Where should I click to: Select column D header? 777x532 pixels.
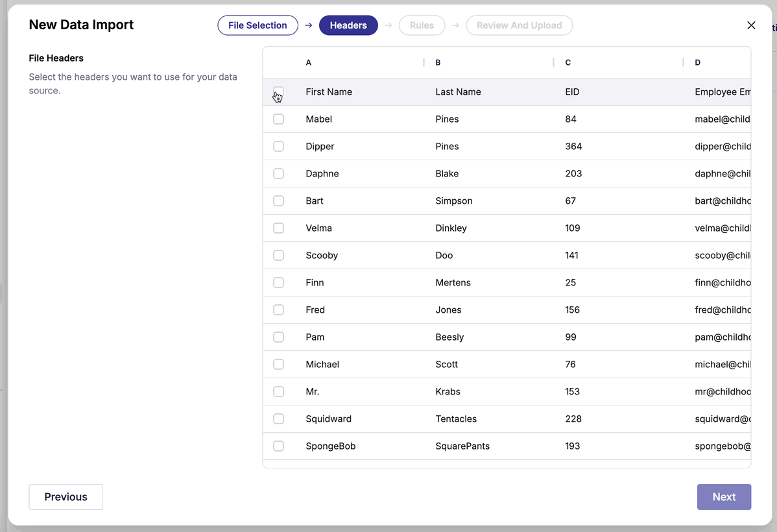point(698,62)
